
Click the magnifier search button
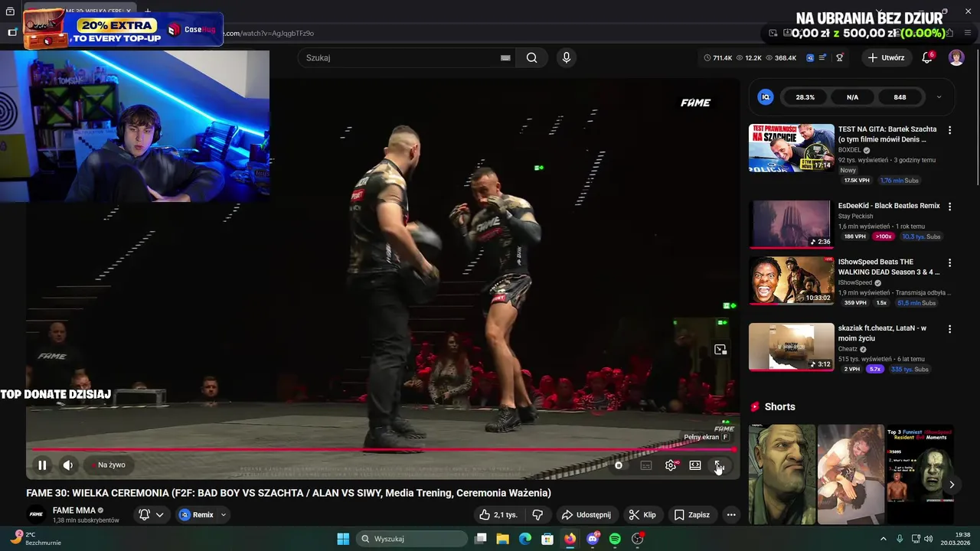coord(531,57)
